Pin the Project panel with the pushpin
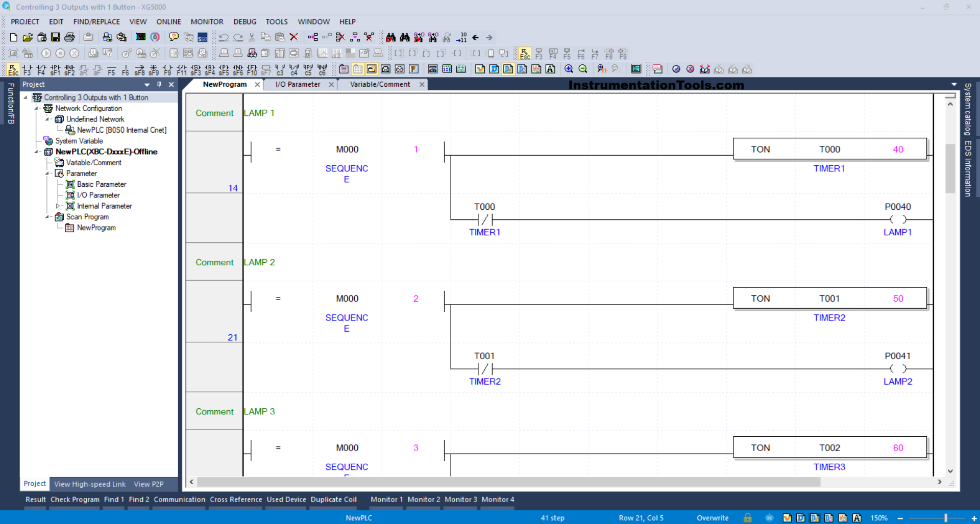 click(x=159, y=85)
